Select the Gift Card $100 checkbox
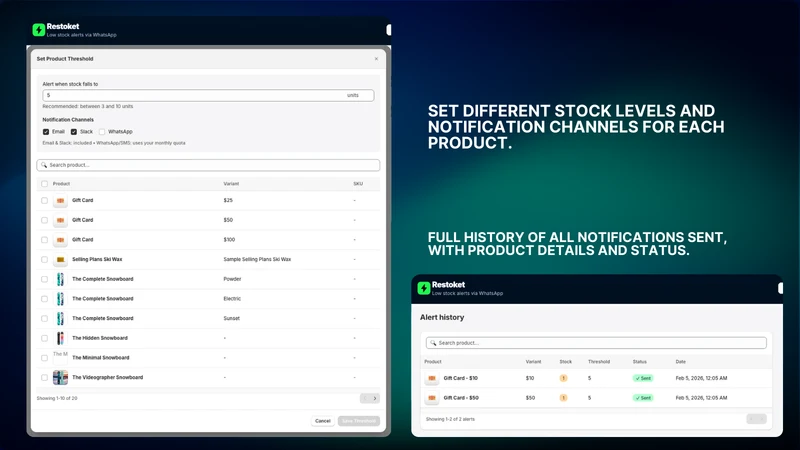The image size is (800, 450). pyautogui.click(x=44, y=240)
